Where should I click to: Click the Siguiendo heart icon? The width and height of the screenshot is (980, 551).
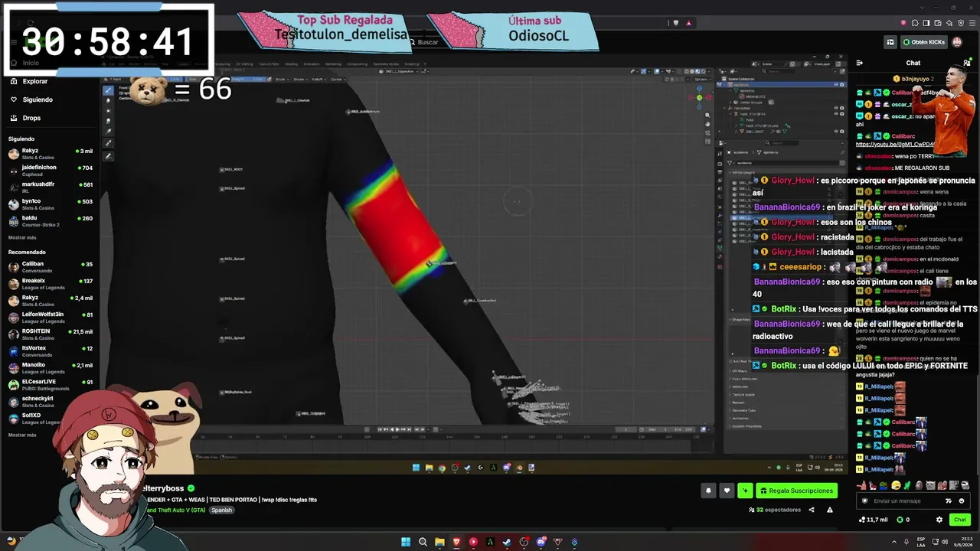pyautogui.click(x=14, y=99)
